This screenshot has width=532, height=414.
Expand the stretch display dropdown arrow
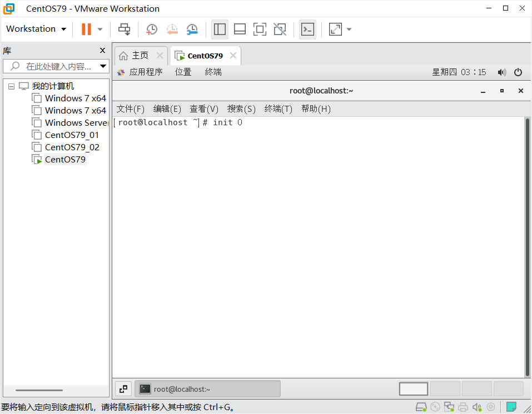pos(349,29)
